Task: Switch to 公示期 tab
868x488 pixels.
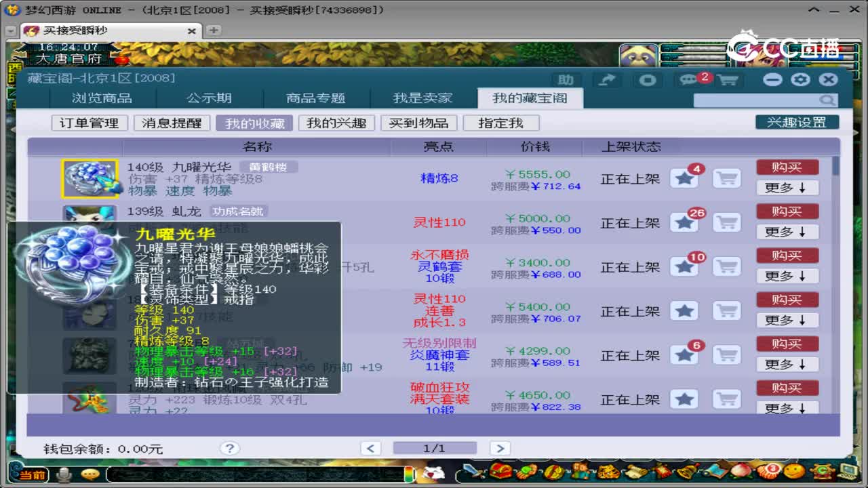Action: click(x=209, y=98)
